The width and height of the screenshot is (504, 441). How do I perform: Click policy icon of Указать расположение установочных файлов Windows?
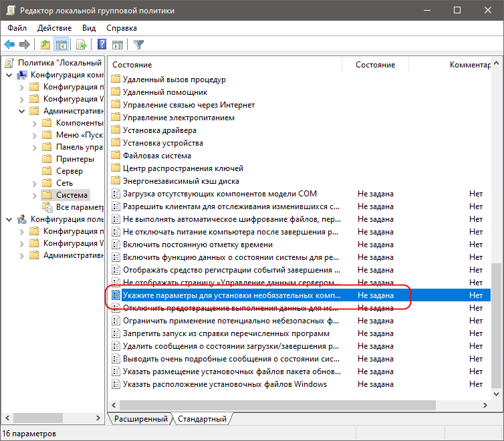pyautogui.click(x=116, y=384)
